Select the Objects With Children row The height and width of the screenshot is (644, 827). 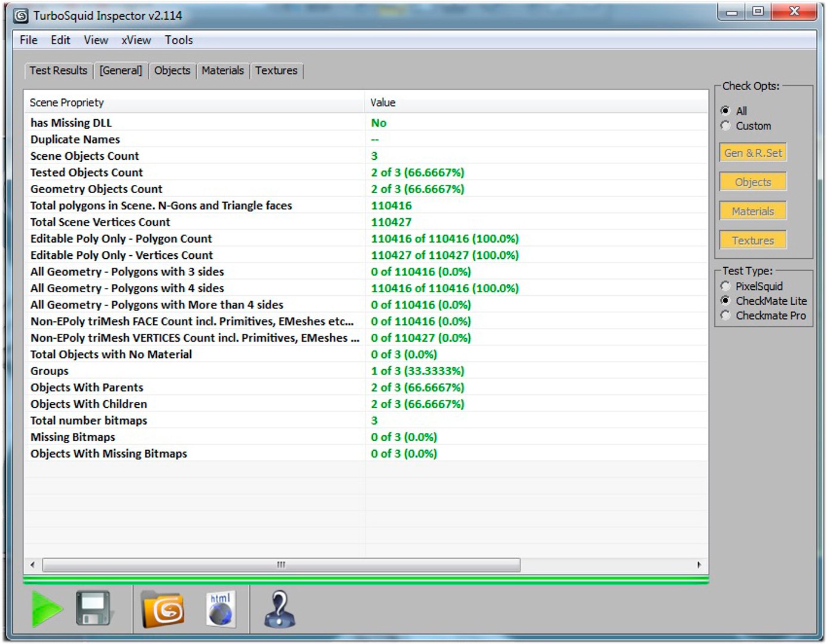[366, 404]
